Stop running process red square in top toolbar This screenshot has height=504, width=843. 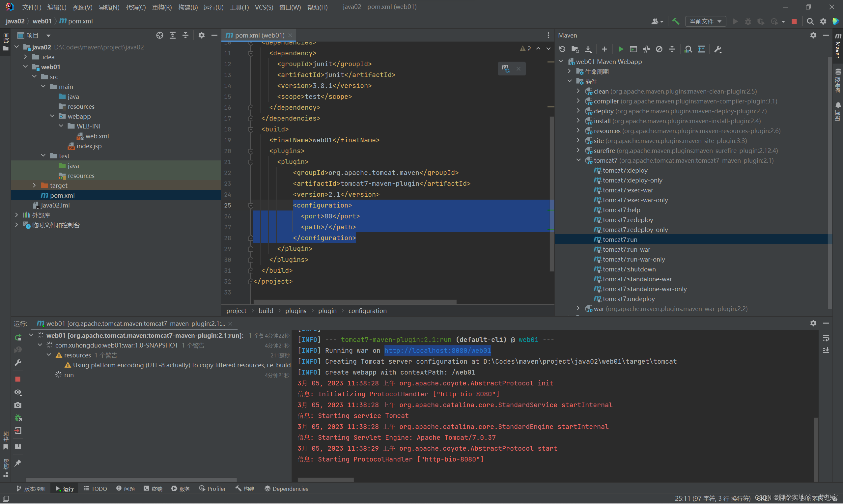tap(794, 21)
